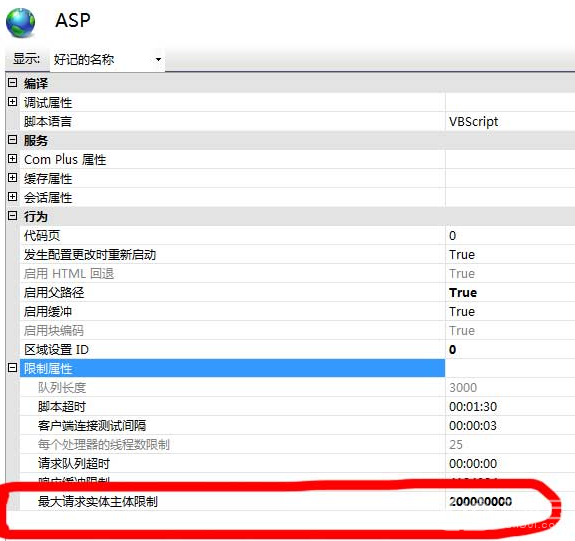This screenshot has height=541, width=575.
Task: Click the ASP globe icon
Action: (x=21, y=23)
